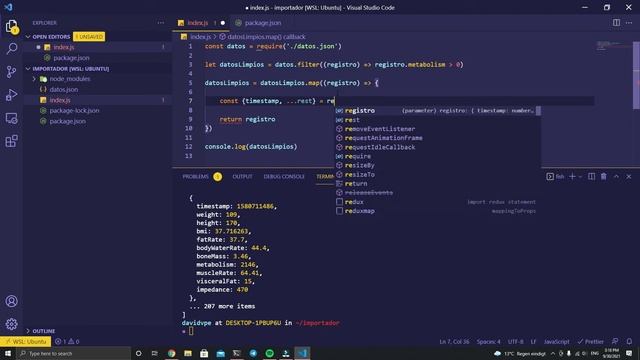Click Ln 7, Col 36 cursor position

point(454,342)
